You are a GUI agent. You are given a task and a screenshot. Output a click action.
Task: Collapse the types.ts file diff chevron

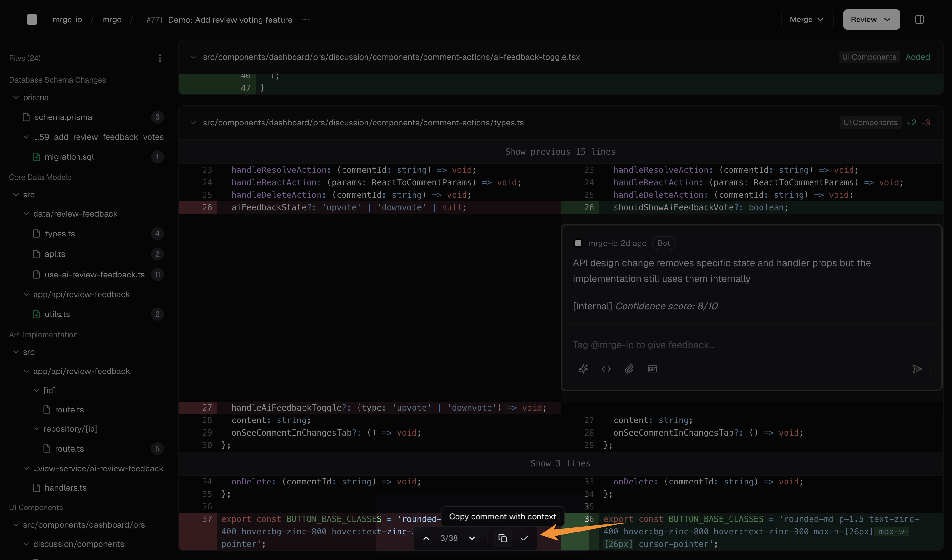pos(193,123)
